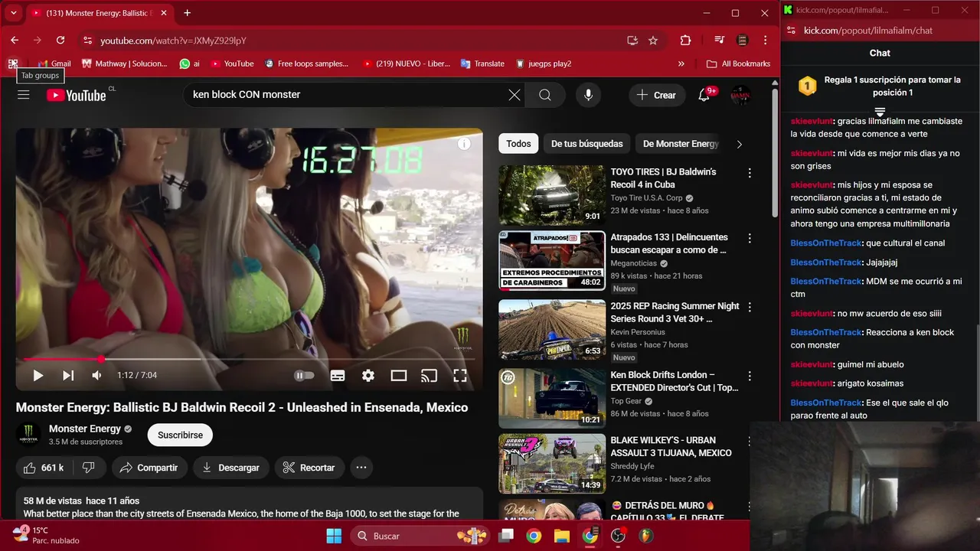Skip to the next video
Viewport: 980px width, 551px height.
point(68,376)
